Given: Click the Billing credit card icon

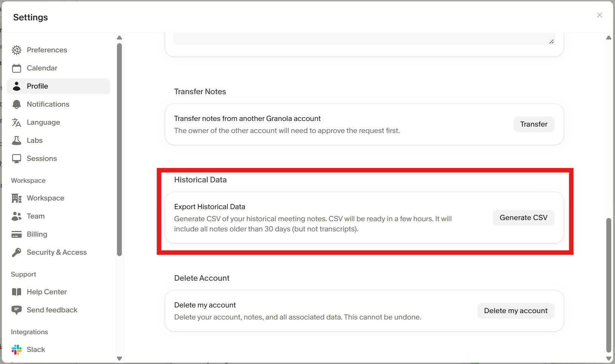Looking at the screenshot, I should [x=17, y=234].
